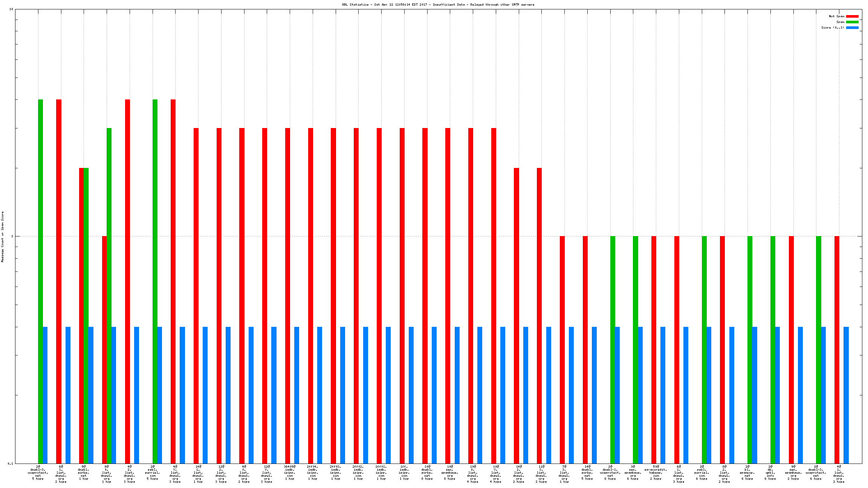Click the red bar above 36409@ iadb.isipp.com
The image size is (868, 488).
(x=287, y=296)
